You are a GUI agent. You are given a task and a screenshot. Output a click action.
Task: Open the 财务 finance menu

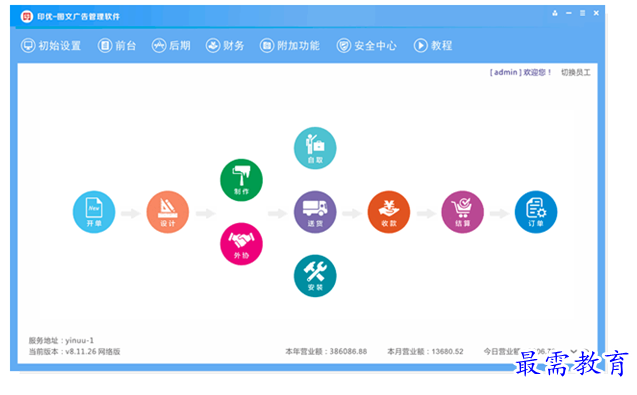point(225,46)
